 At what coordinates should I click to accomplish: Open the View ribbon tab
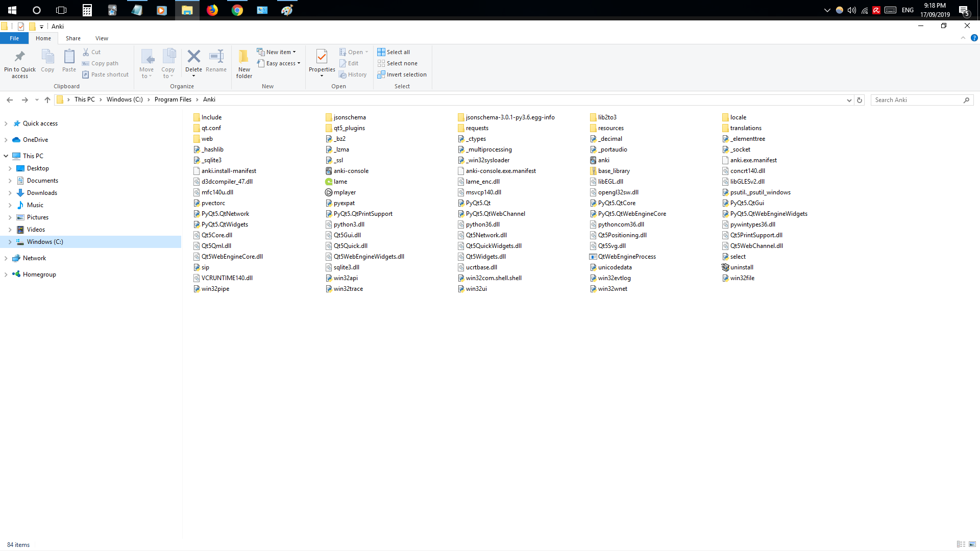(102, 38)
